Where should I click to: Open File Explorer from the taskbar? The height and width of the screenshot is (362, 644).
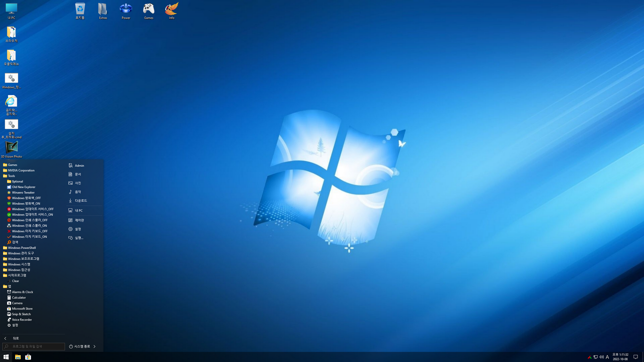tap(18, 357)
